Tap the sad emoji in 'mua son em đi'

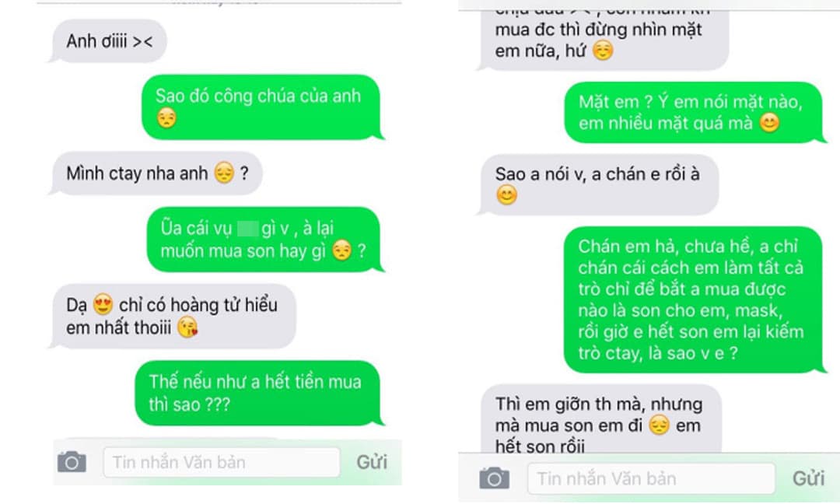pyautogui.click(x=659, y=425)
